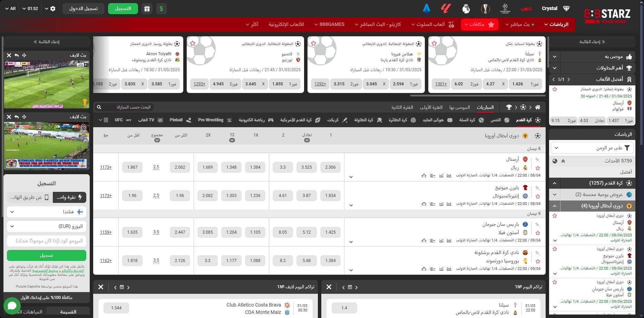Click the login button
The height and width of the screenshot is (318, 644).
click(x=84, y=9)
